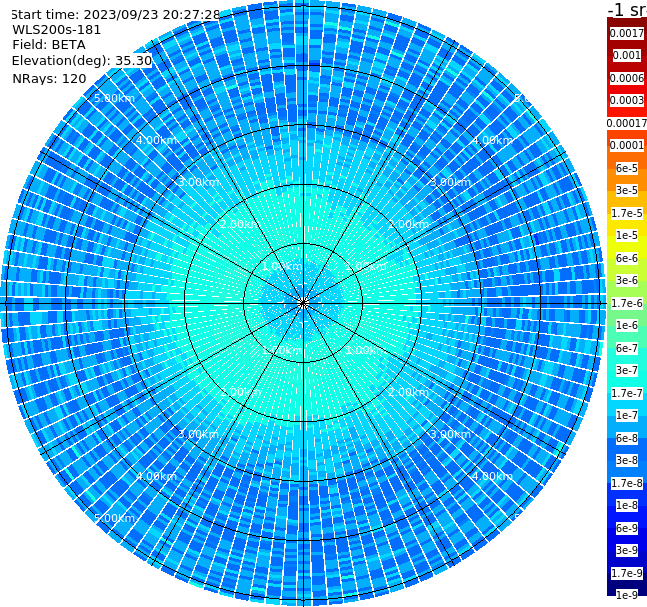This screenshot has width=647, height=607.
Task: Click the Start time 2023/09/23 20:27:28 text
Action: [x=115, y=14]
